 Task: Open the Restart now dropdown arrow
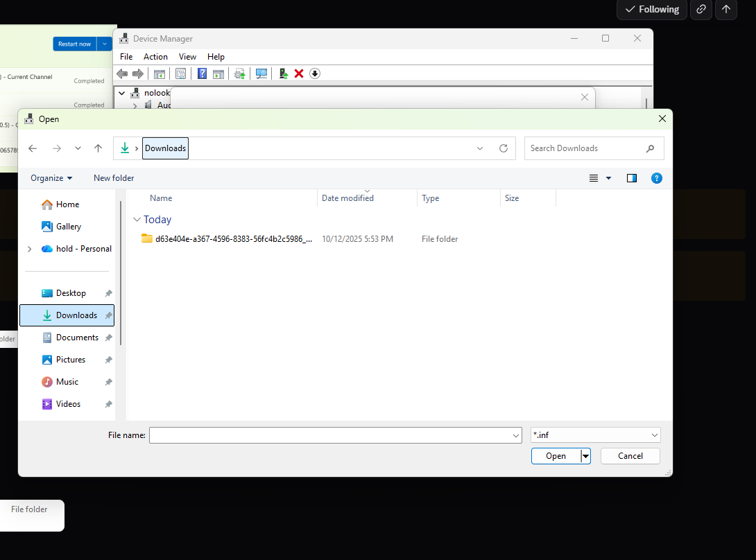point(105,44)
